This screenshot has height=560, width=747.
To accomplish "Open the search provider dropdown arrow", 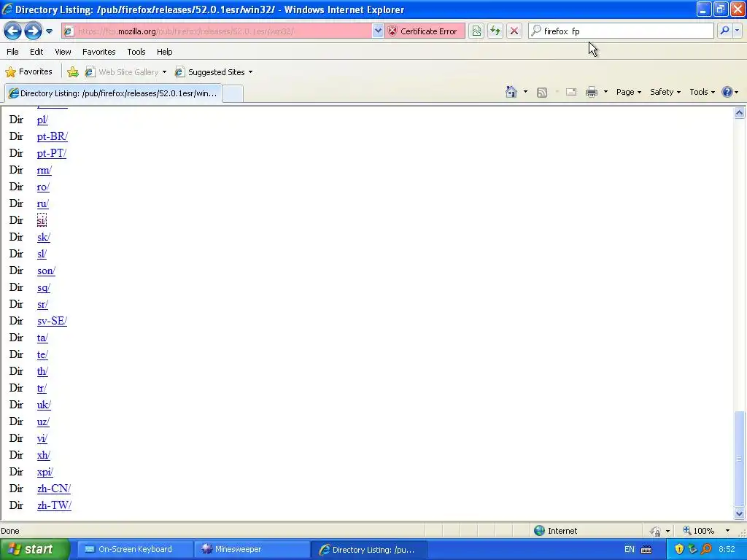I will (737, 31).
